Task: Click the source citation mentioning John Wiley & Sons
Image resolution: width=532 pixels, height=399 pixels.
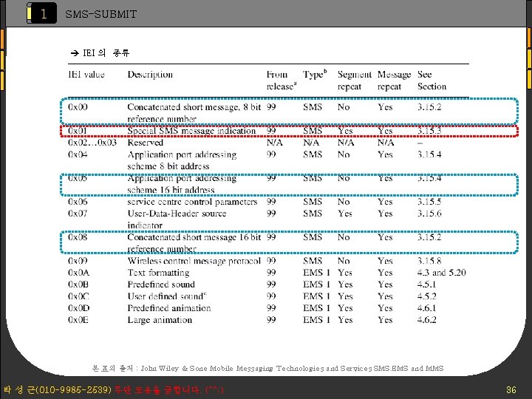Action: pyautogui.click(x=268, y=369)
